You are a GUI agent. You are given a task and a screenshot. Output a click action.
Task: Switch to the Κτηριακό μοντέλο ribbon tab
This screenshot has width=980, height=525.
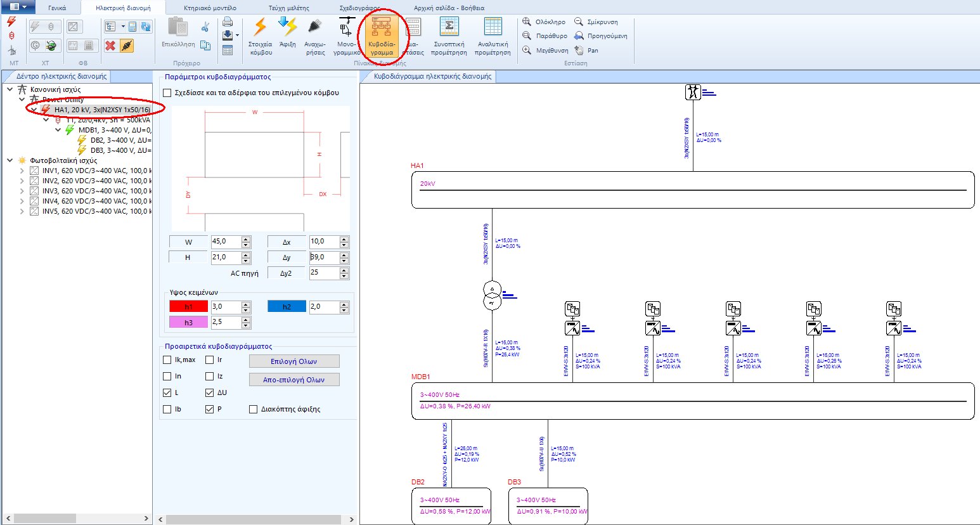[210, 8]
